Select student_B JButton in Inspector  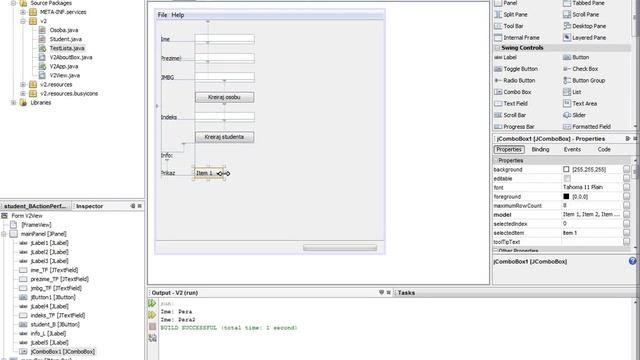[55, 324]
